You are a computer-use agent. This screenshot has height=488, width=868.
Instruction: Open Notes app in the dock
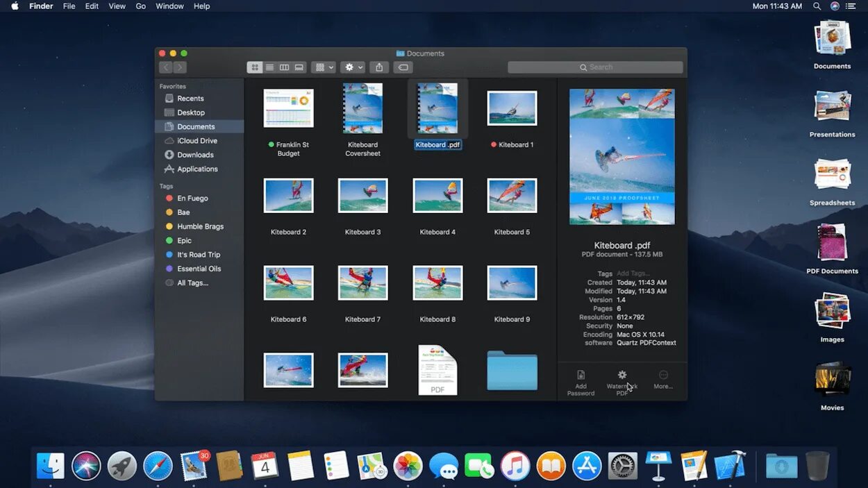(301, 466)
